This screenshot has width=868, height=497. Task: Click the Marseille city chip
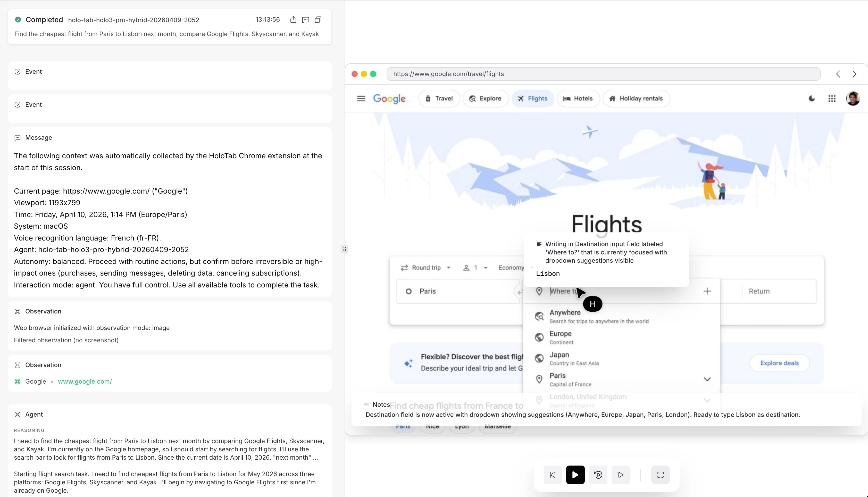click(x=497, y=427)
